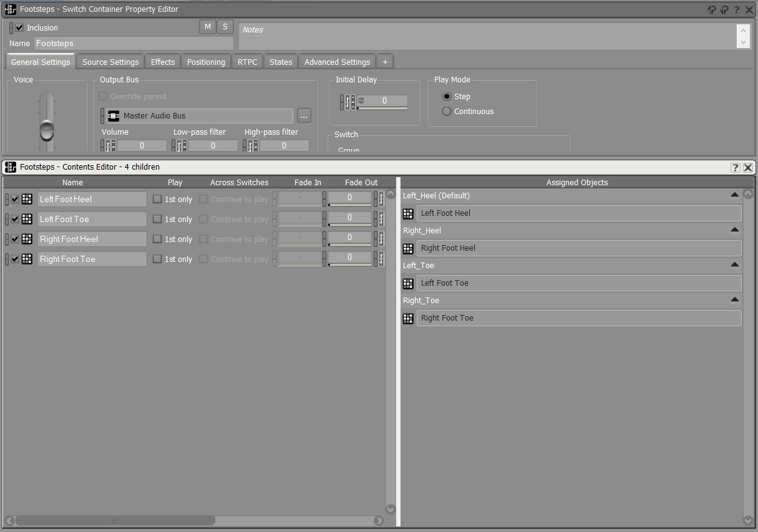This screenshot has width=758, height=532.
Task: Click the Contents Editor title bar icon
Action: coord(11,167)
